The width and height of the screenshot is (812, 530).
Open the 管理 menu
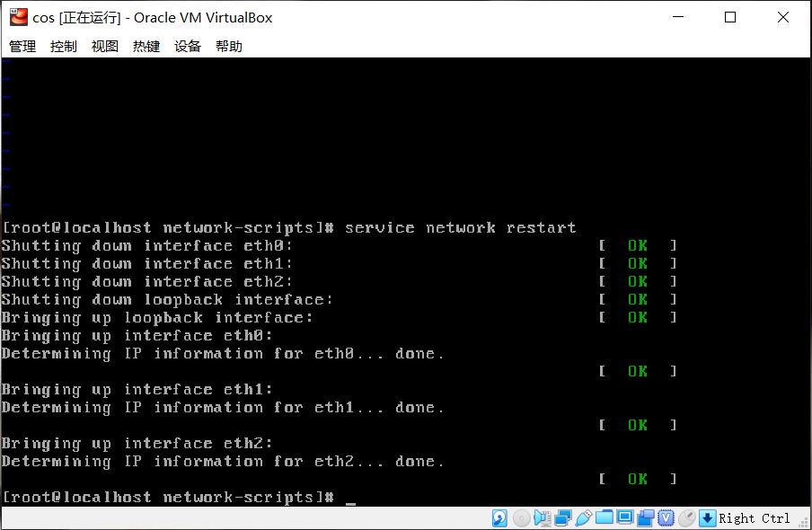(x=22, y=46)
